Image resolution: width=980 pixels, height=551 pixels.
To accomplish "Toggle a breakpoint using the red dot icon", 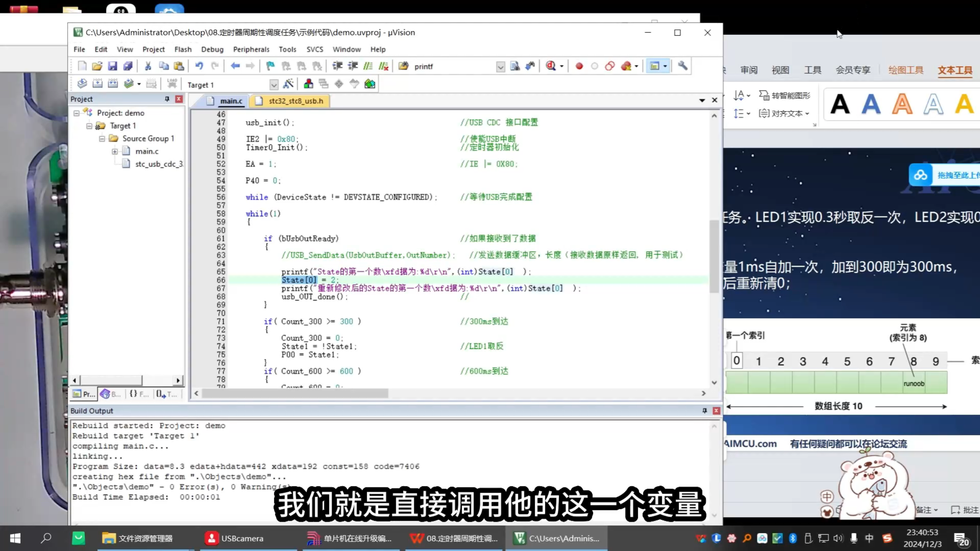I will coord(579,66).
